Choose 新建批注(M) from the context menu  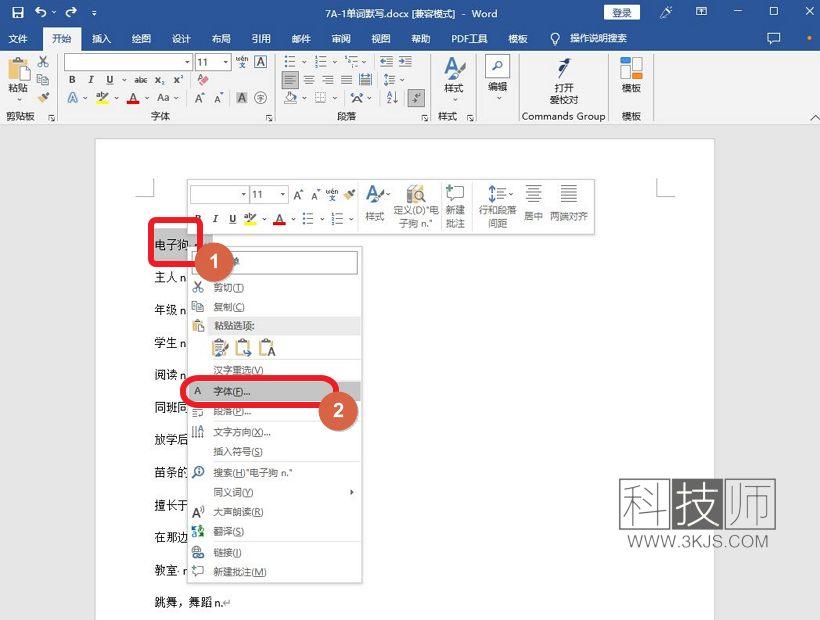[275, 572]
